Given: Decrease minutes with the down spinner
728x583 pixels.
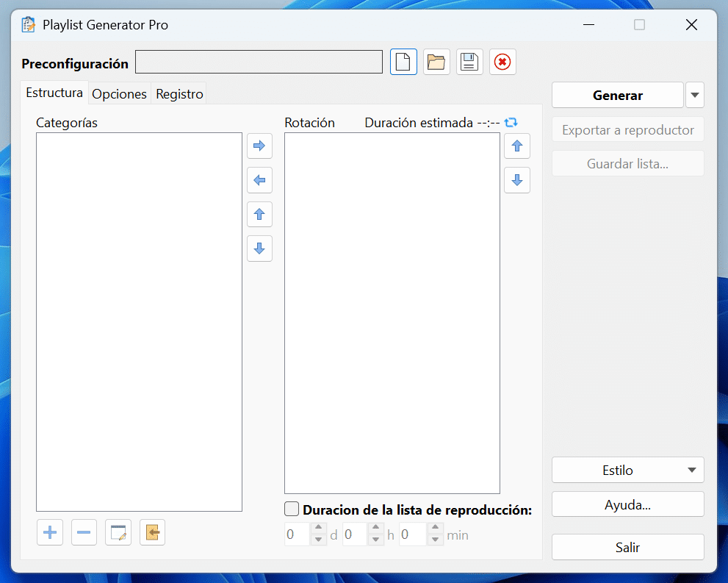Looking at the screenshot, I should pyautogui.click(x=435, y=540).
